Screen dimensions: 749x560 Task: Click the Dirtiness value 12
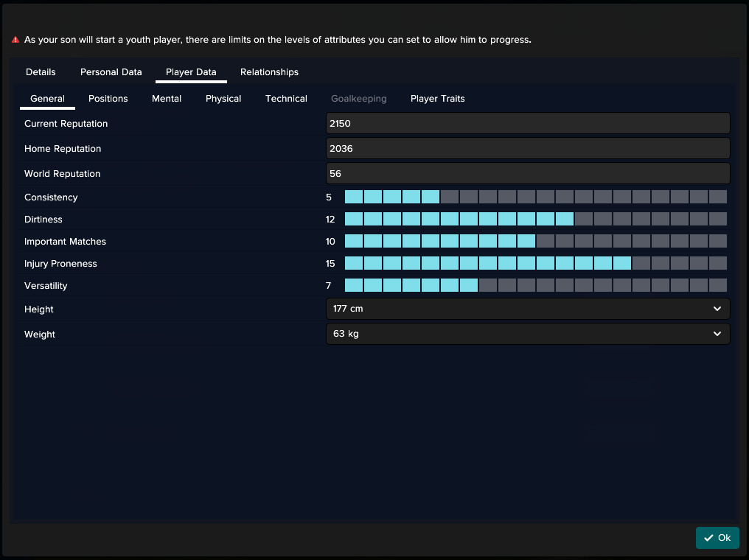(330, 219)
